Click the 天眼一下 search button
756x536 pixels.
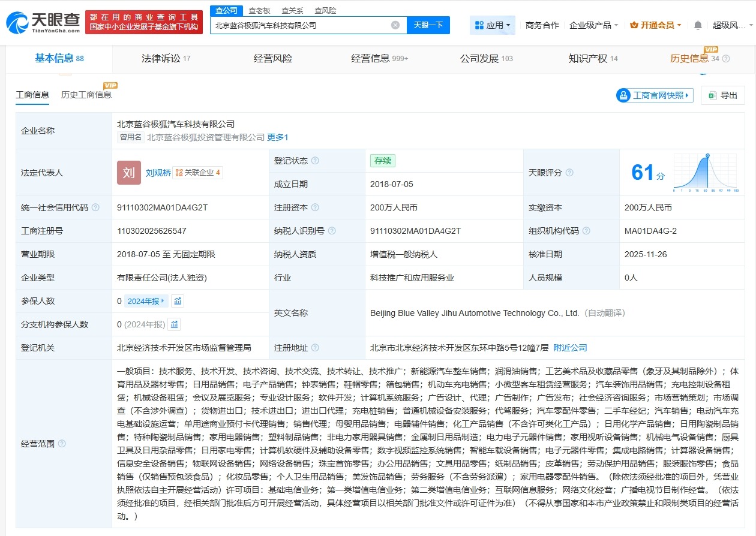coord(428,25)
